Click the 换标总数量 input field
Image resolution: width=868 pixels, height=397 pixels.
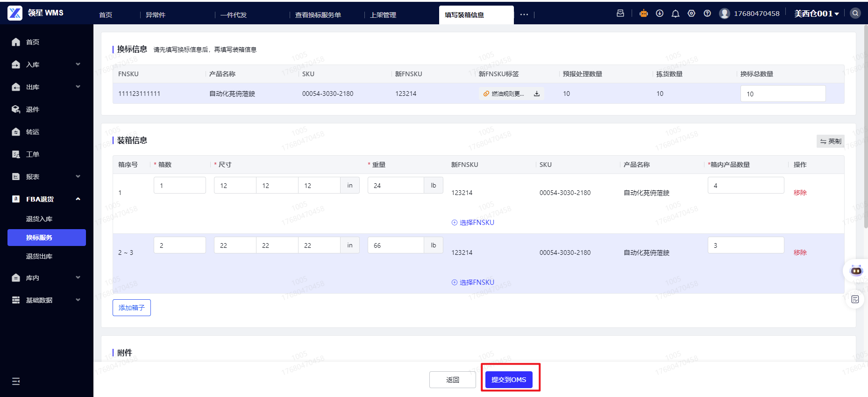pos(783,94)
